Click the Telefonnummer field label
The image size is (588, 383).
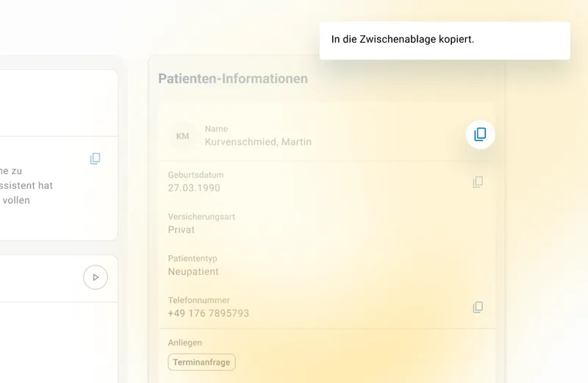coord(198,301)
